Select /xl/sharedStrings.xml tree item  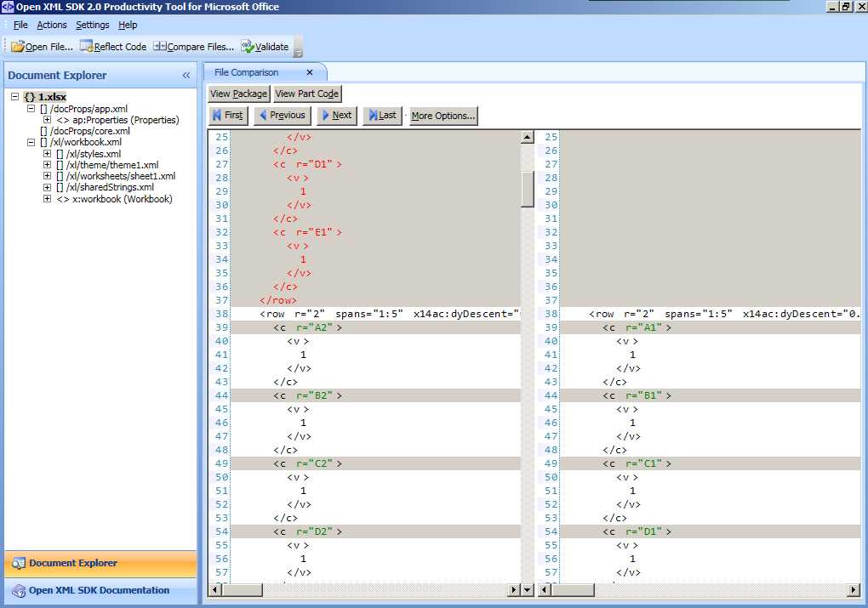[x=106, y=188]
